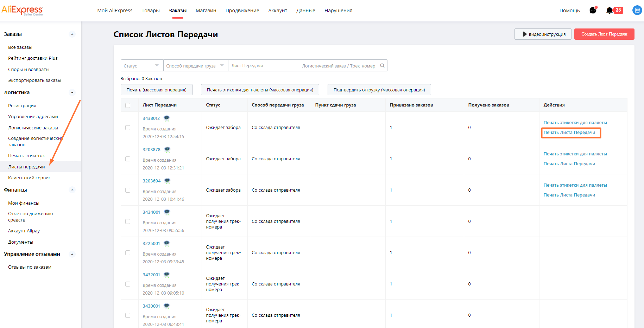
Task: Click Создать Лист Передачи button
Action: point(604,34)
